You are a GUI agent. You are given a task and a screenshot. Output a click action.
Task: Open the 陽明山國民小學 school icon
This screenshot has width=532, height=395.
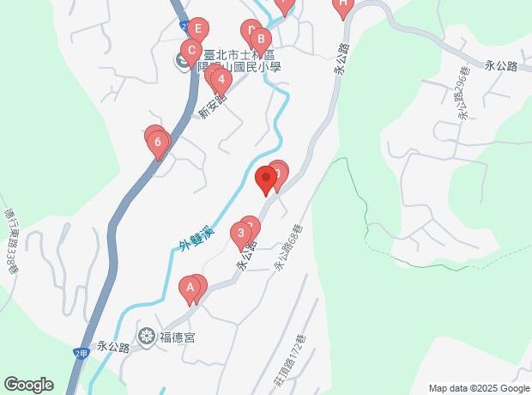pyautogui.click(x=182, y=61)
